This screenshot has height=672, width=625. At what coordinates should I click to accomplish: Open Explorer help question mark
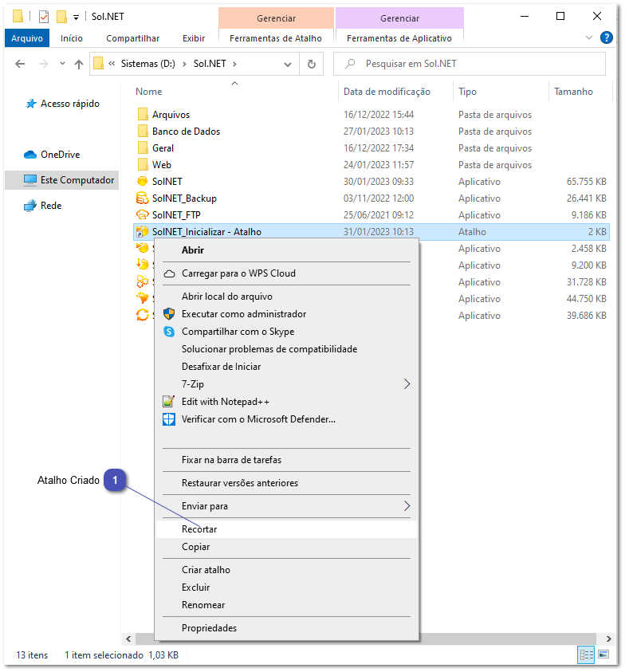[606, 37]
